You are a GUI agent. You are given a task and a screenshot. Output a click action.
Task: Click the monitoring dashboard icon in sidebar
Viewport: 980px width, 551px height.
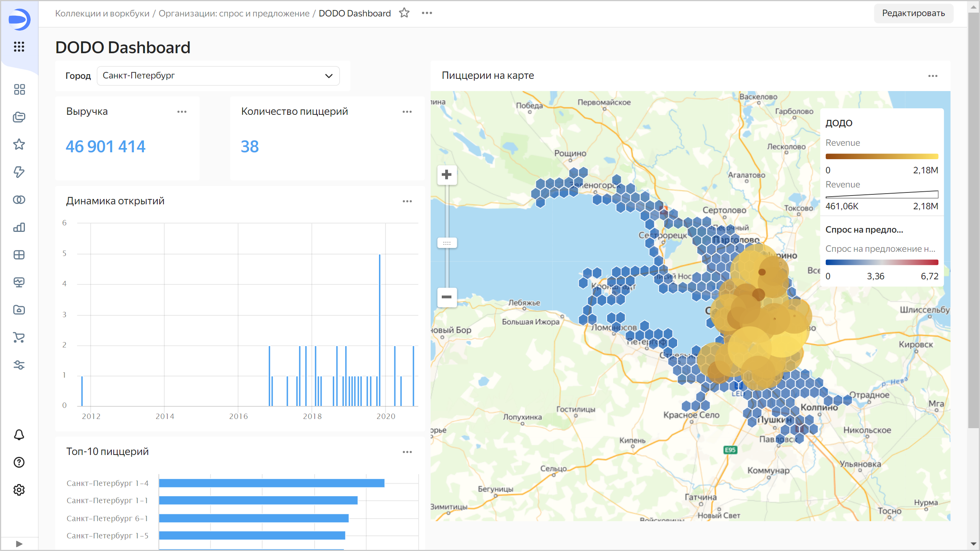click(19, 282)
